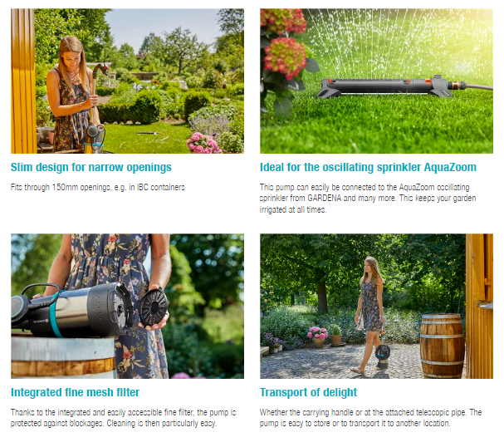Click the paragraph starting 'Whether the carrying handle'
This screenshot has height=442, width=504.
(x=370, y=418)
